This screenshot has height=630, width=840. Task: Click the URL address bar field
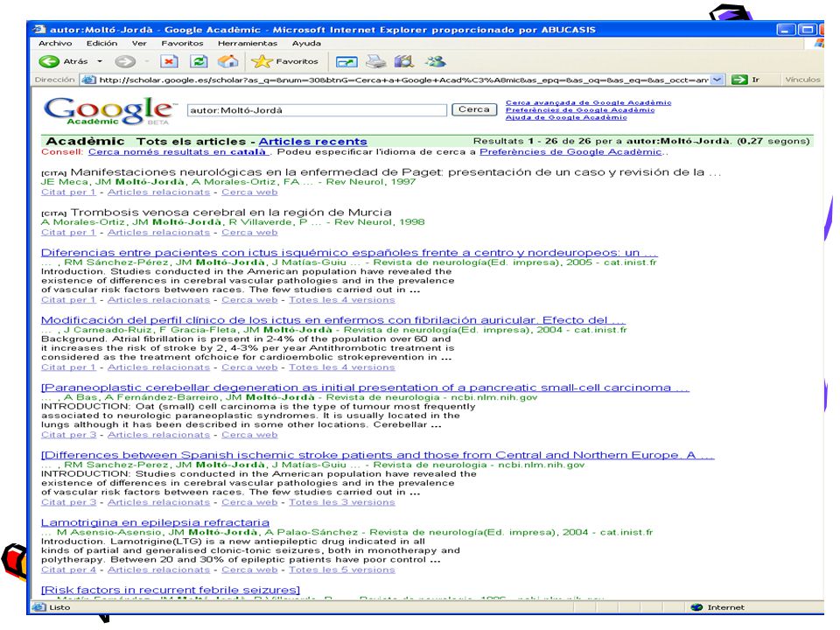(x=404, y=80)
